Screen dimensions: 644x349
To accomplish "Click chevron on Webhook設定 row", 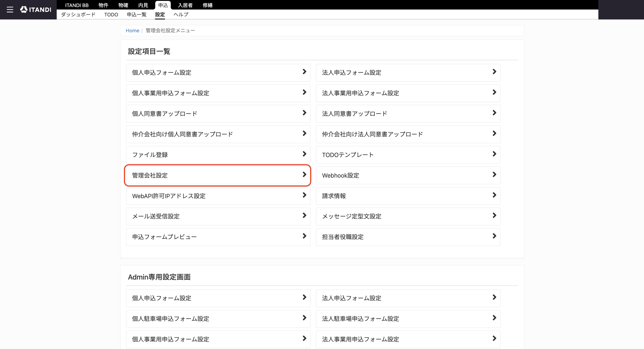I will click(494, 174).
